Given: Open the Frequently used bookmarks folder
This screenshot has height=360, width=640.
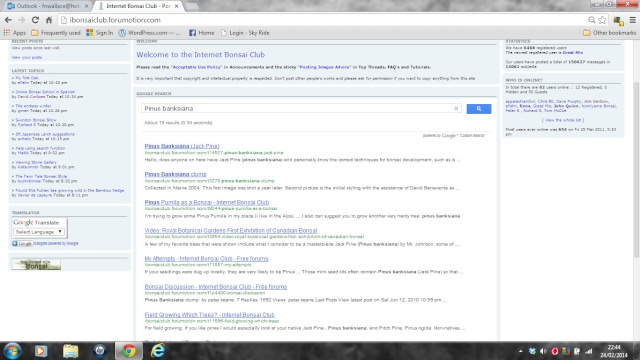Looking at the screenshot, I should pos(56,33).
